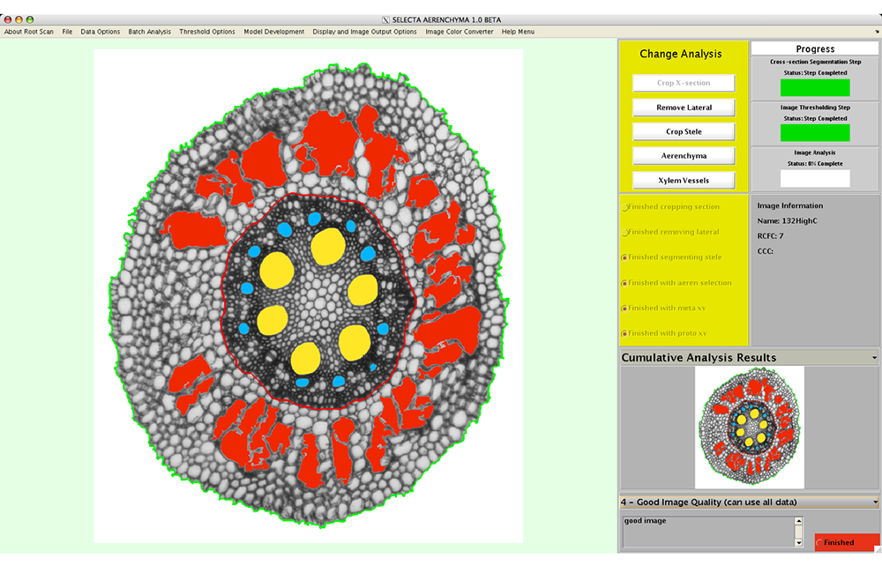Toggle the red 'Finished' radio button
The height and width of the screenshot is (588, 882).
[x=820, y=543]
